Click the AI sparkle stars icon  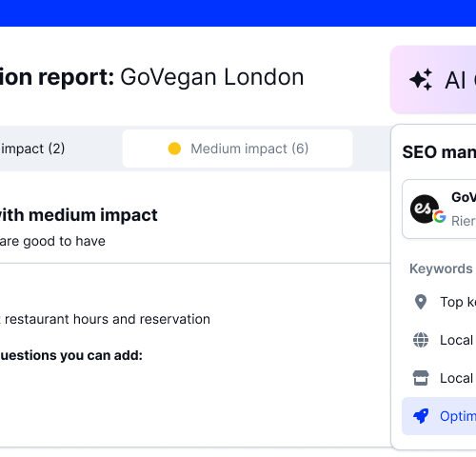[x=421, y=79]
